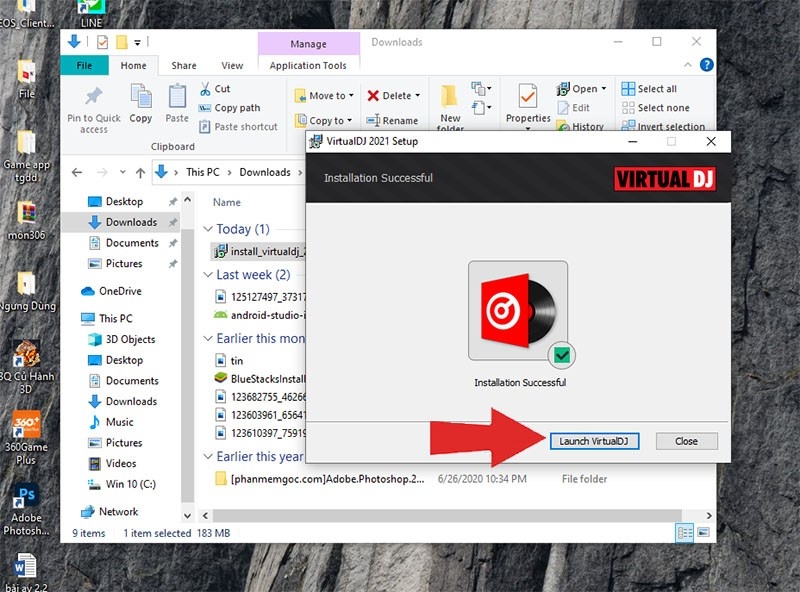The width and height of the screenshot is (800, 592).
Task: Click the New folder icon
Action: pyautogui.click(x=451, y=98)
